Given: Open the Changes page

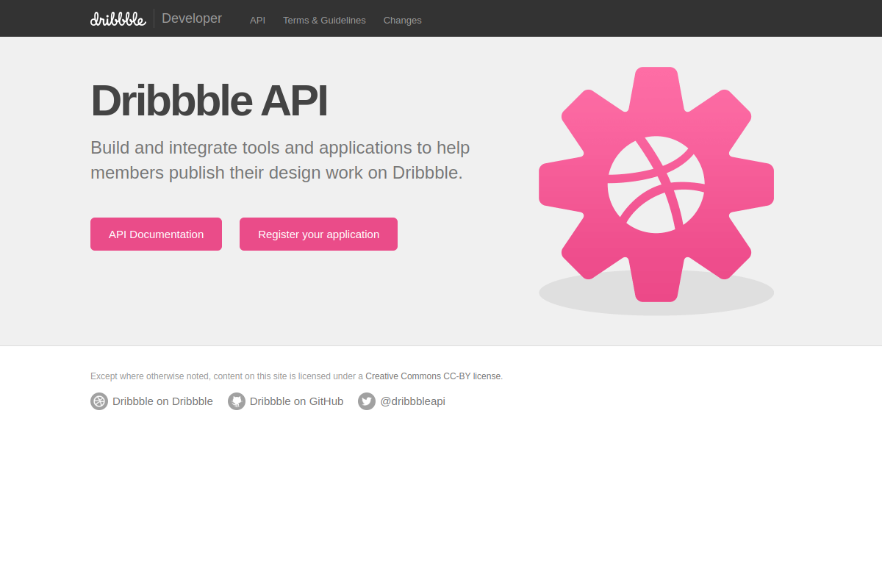Looking at the screenshot, I should pyautogui.click(x=403, y=21).
